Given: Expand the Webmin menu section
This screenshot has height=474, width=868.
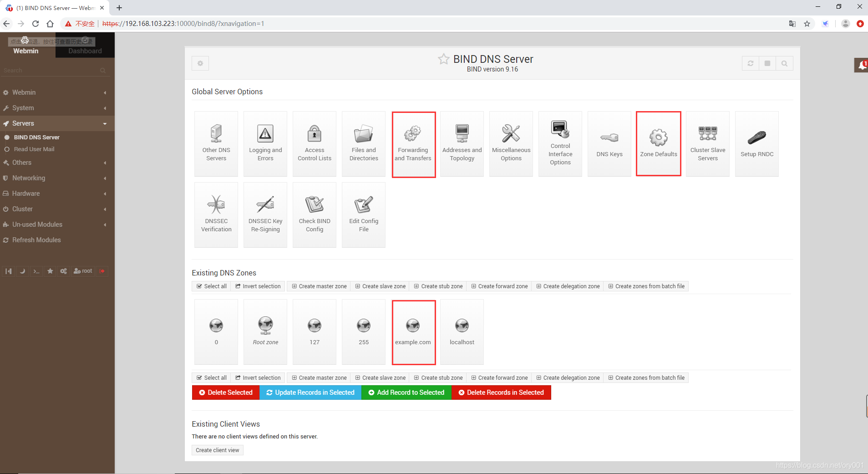Looking at the screenshot, I should (57, 92).
